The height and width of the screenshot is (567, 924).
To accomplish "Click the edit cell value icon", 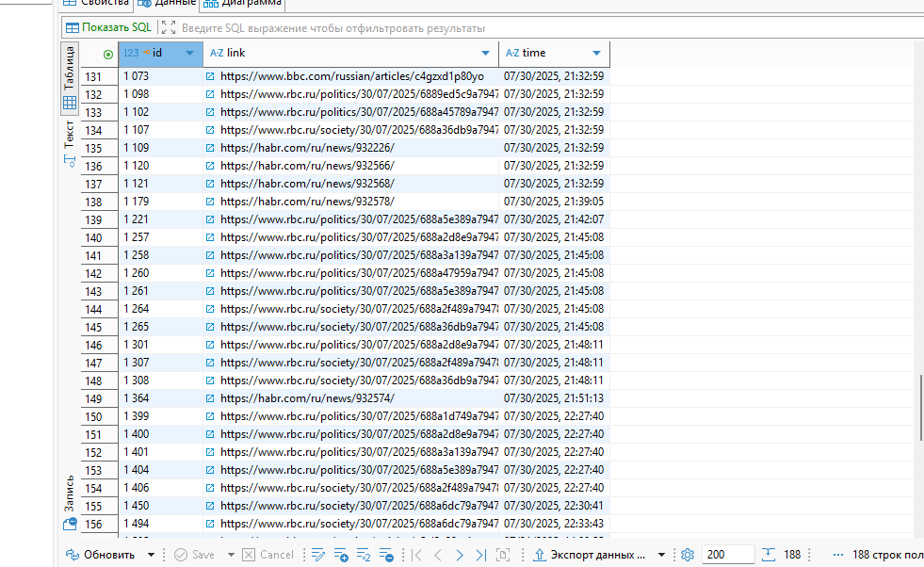I will point(318,555).
